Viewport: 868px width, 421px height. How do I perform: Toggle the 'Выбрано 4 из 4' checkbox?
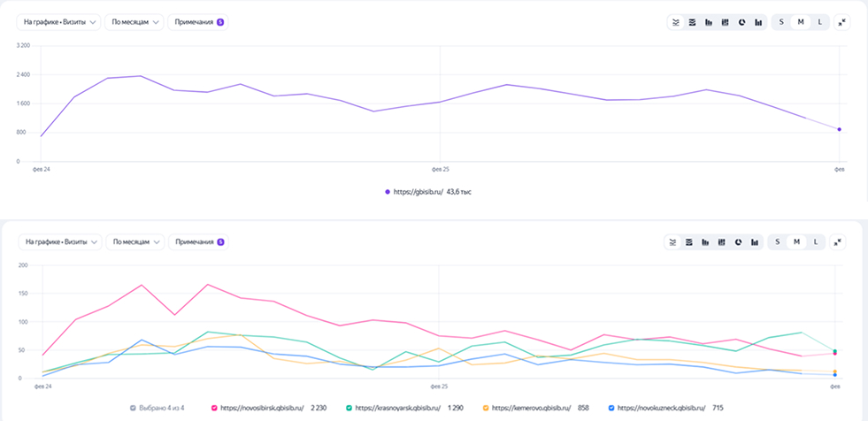tap(134, 408)
